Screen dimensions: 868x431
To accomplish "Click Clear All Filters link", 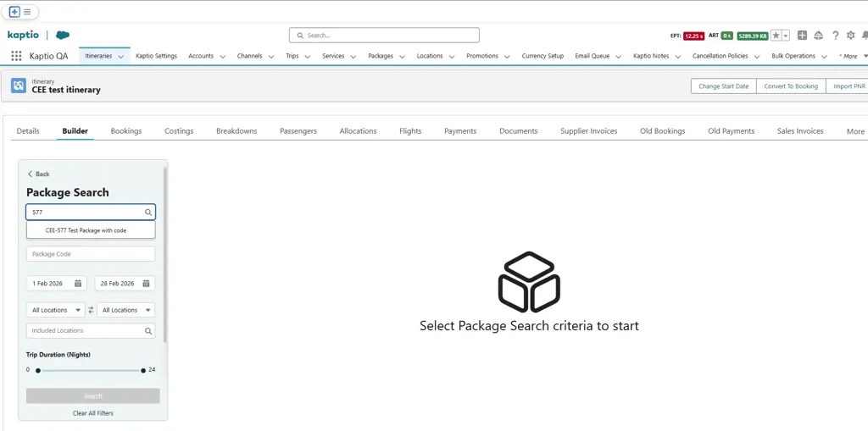I will [92, 413].
